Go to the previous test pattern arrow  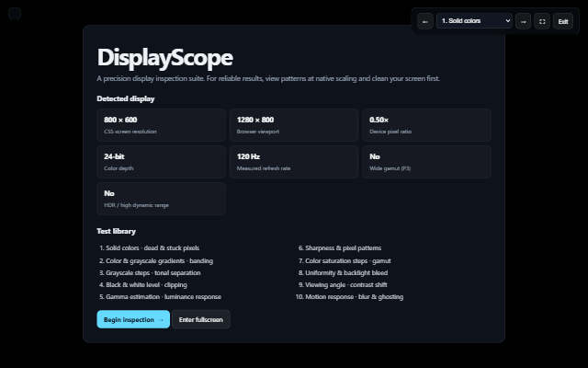425,21
